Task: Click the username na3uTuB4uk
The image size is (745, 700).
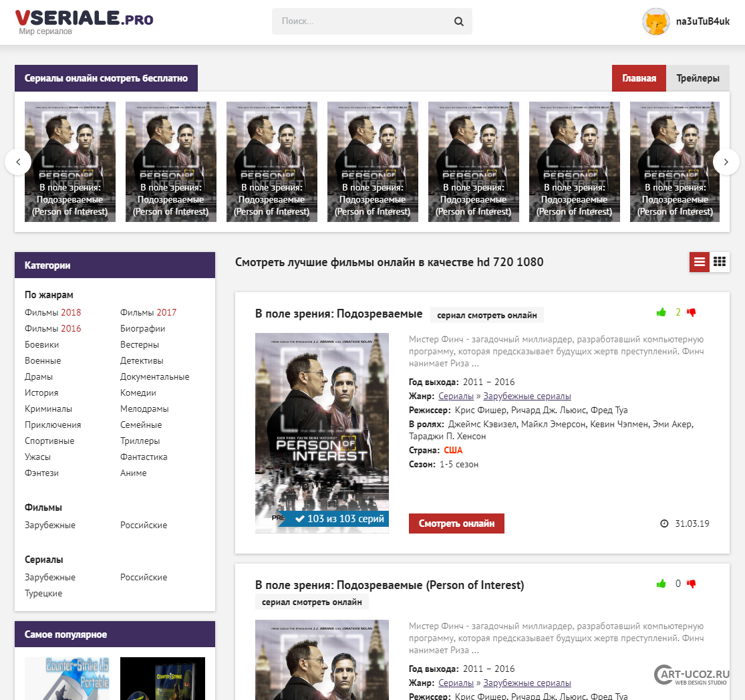Action: 702,21
